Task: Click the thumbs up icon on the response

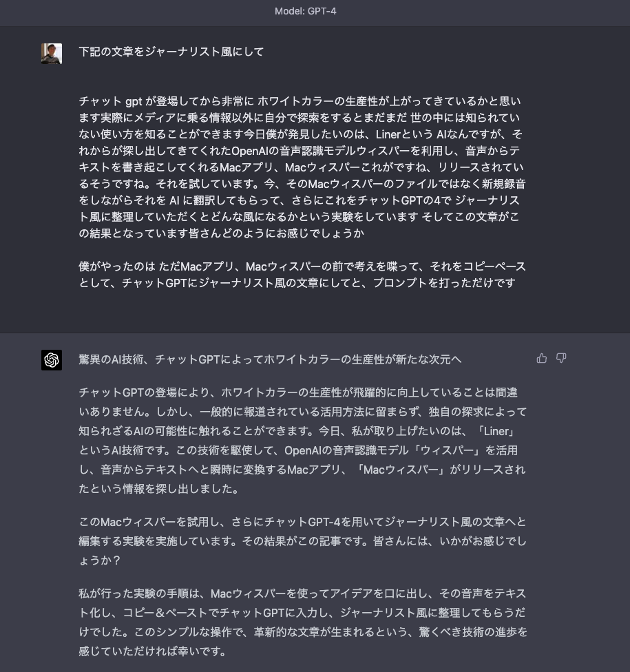Action: [x=542, y=358]
